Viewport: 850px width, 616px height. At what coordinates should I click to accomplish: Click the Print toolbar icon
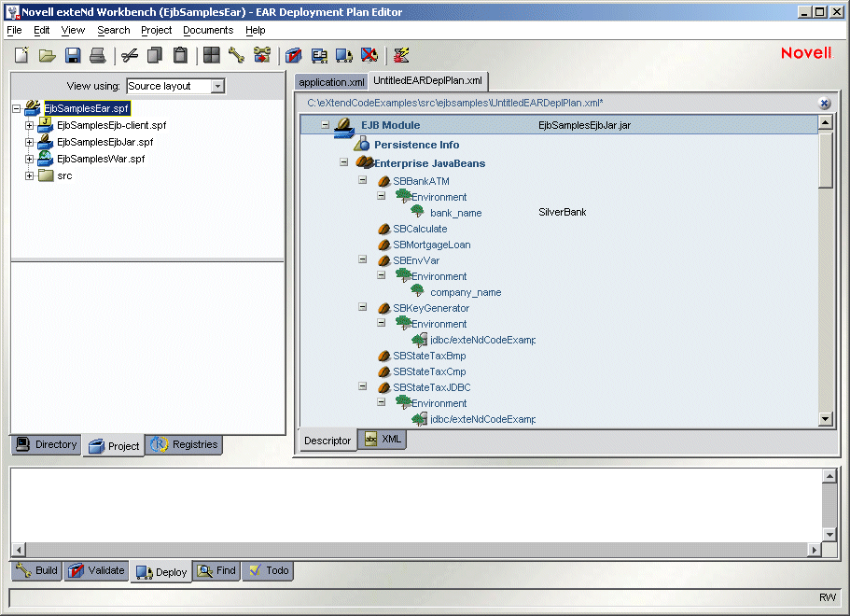[x=98, y=55]
